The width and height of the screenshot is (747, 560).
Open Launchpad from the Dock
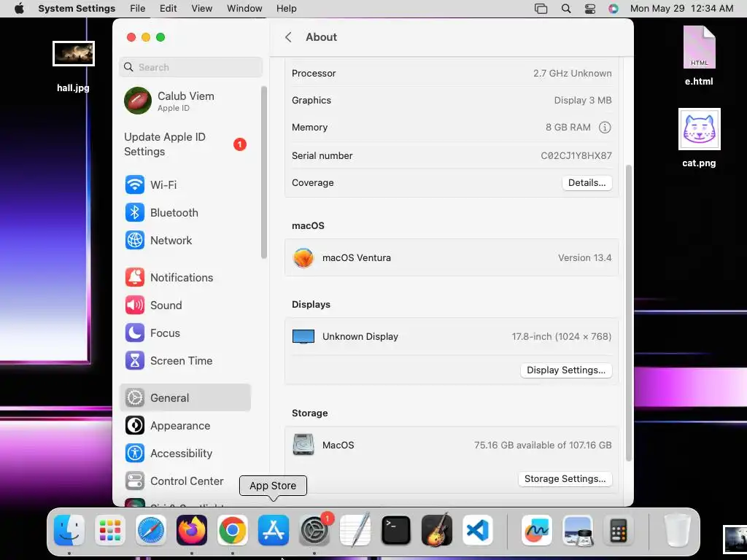[110, 530]
